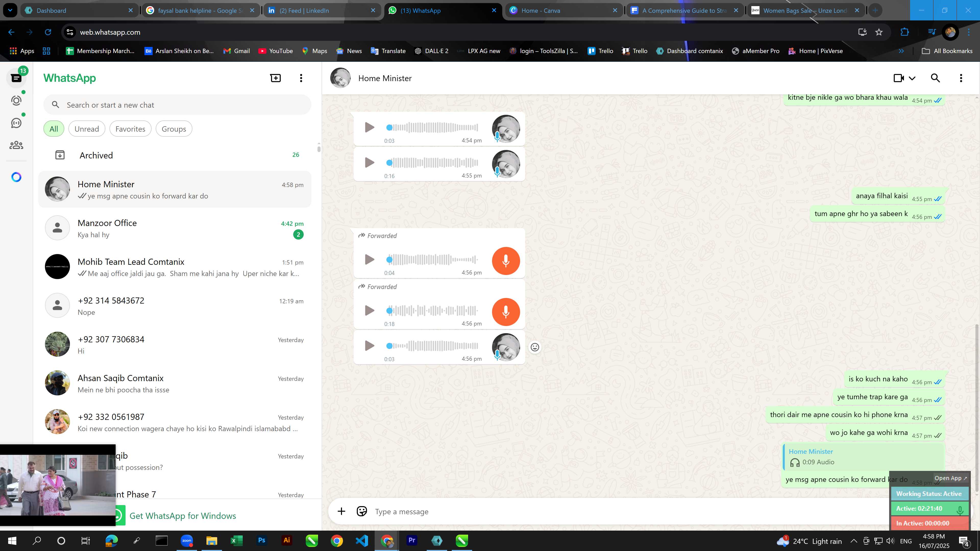
Task: Play the forwarded 0:18 voice note
Action: pos(369,311)
